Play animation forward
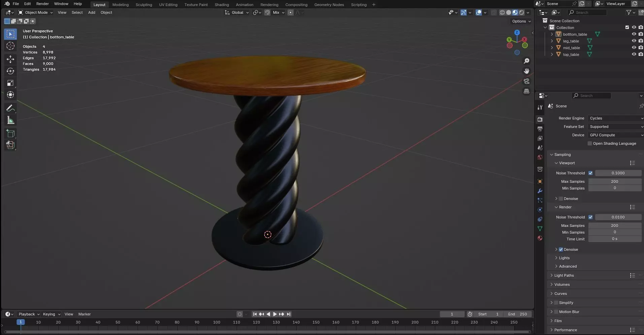Image resolution: width=644 pixels, height=335 pixels. pyautogui.click(x=275, y=314)
